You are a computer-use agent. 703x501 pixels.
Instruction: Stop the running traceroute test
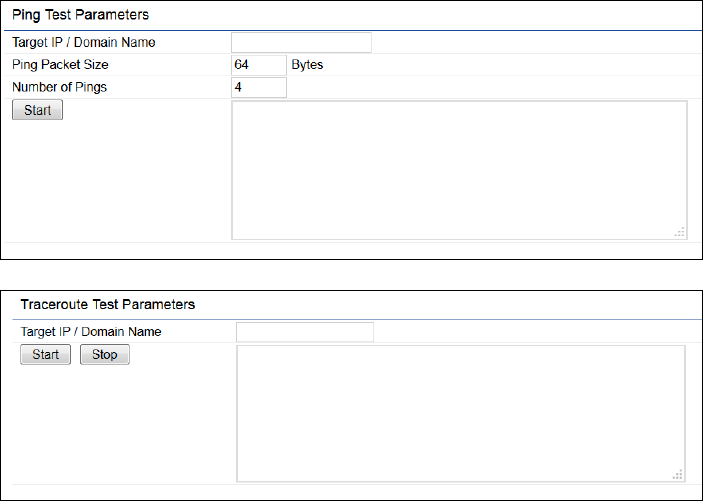click(x=104, y=355)
